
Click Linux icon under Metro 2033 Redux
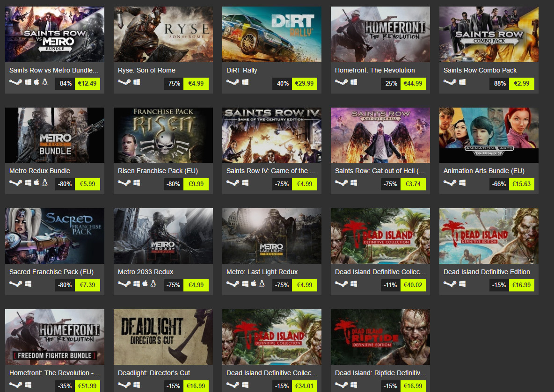coord(153,283)
